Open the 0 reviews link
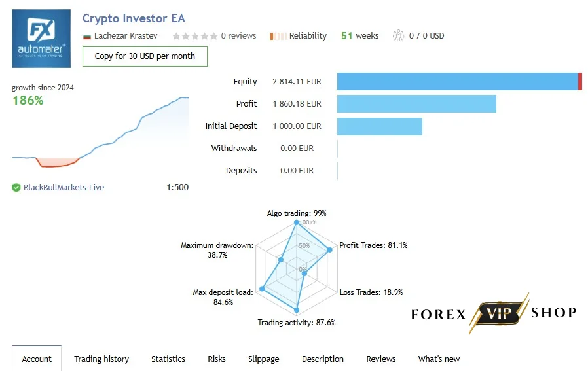 point(238,35)
